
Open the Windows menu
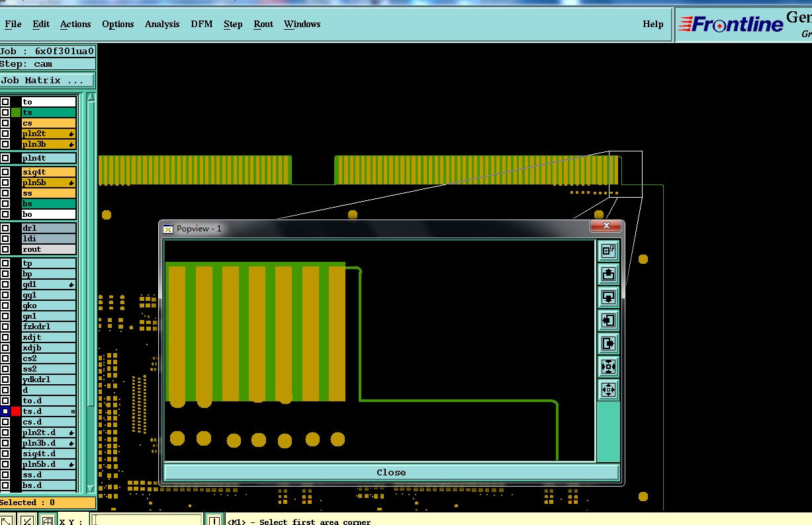[302, 24]
